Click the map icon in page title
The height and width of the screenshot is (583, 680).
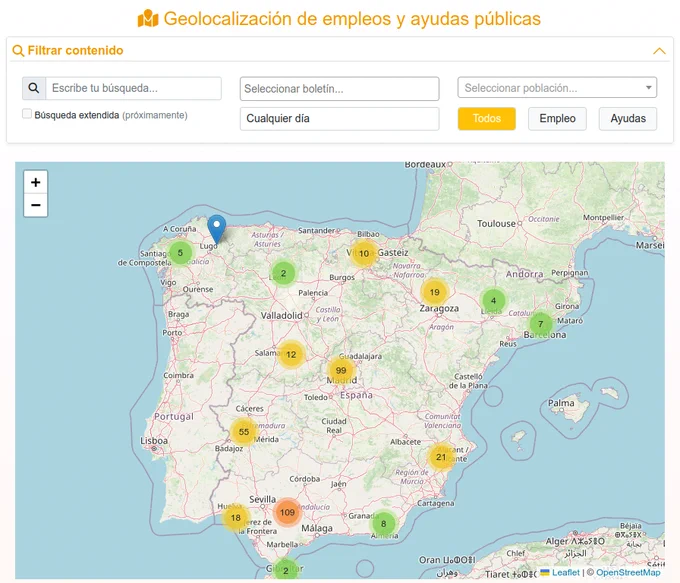(x=148, y=19)
